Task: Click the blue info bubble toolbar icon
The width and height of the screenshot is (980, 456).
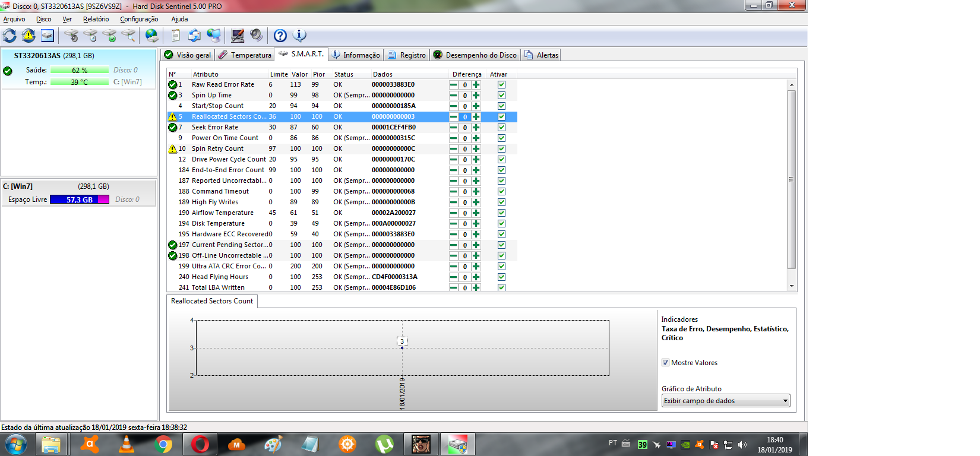Action: tap(300, 36)
